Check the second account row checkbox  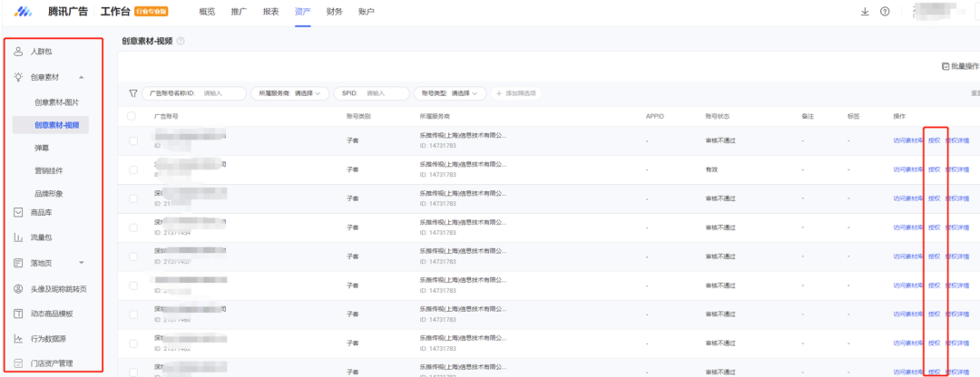click(x=132, y=169)
